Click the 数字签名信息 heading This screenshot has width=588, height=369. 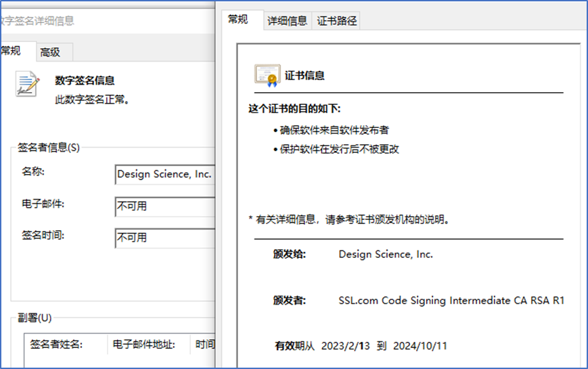[85, 81]
